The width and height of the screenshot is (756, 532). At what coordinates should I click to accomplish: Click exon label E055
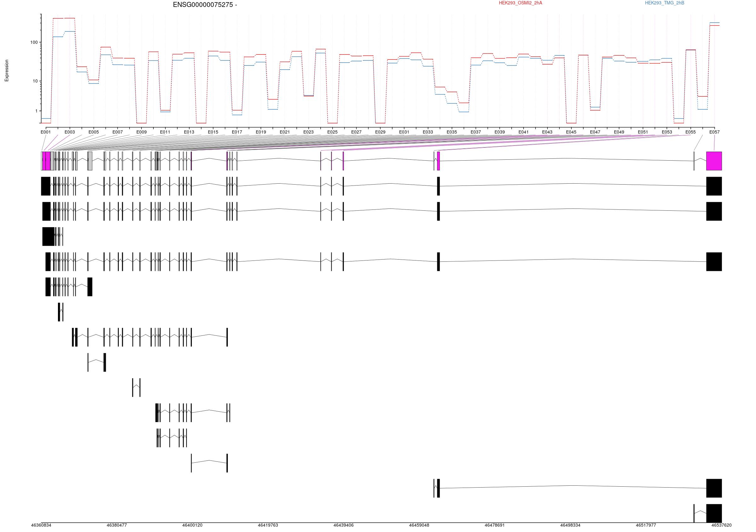pyautogui.click(x=691, y=132)
